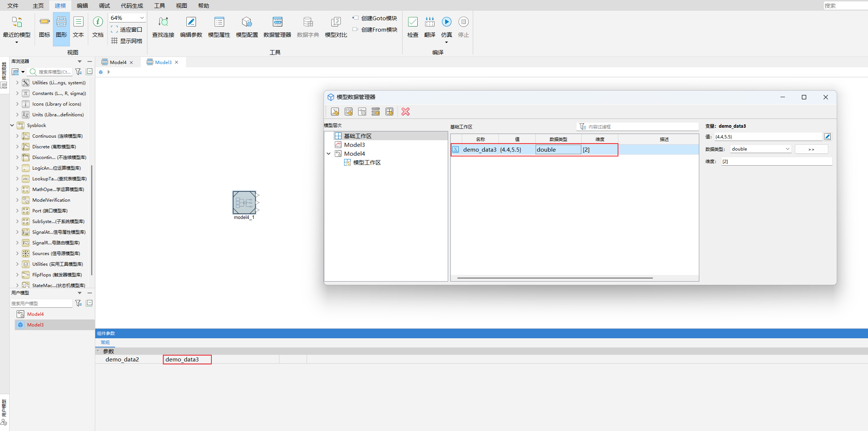Viewport: 868px width, 431px height.
Task: Open the 代码生成 menu tab
Action: (x=132, y=6)
